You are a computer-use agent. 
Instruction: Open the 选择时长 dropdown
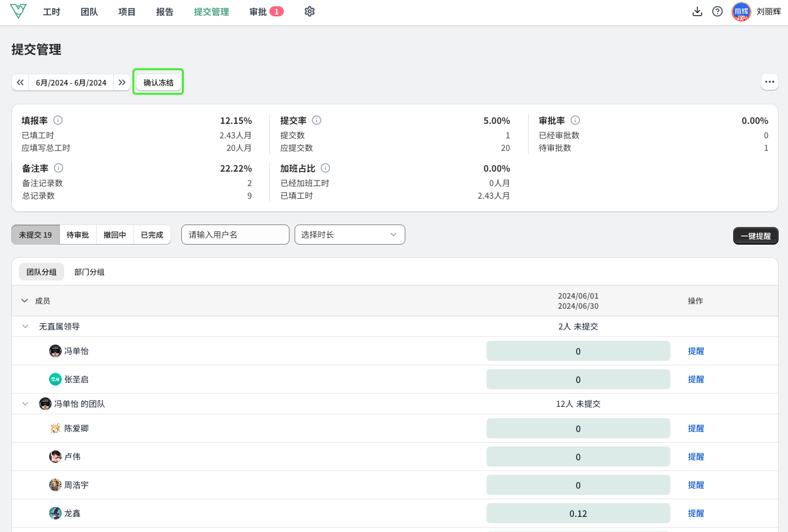[x=349, y=235]
